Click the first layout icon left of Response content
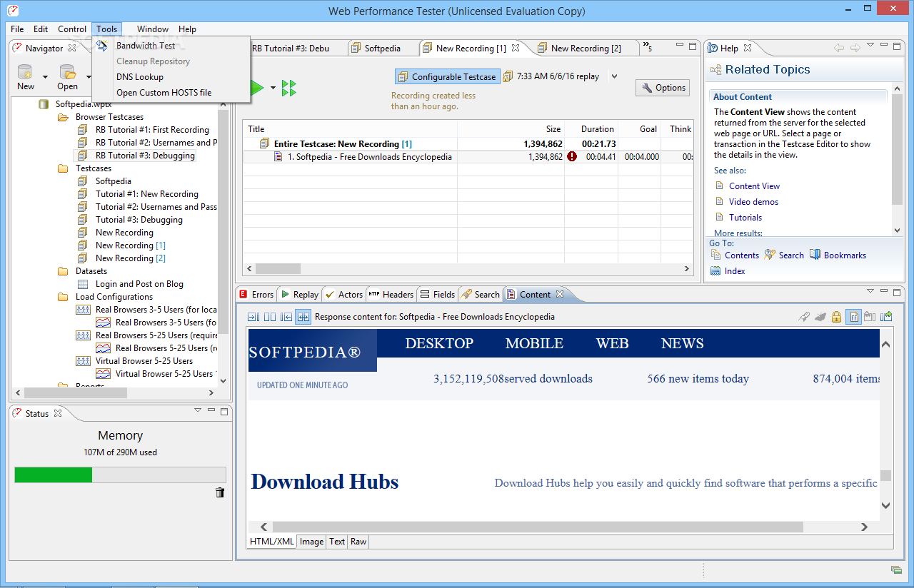This screenshot has width=914, height=588. (253, 317)
